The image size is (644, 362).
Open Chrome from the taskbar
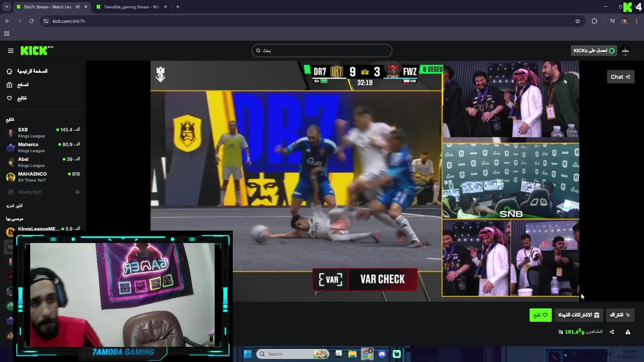click(x=367, y=354)
